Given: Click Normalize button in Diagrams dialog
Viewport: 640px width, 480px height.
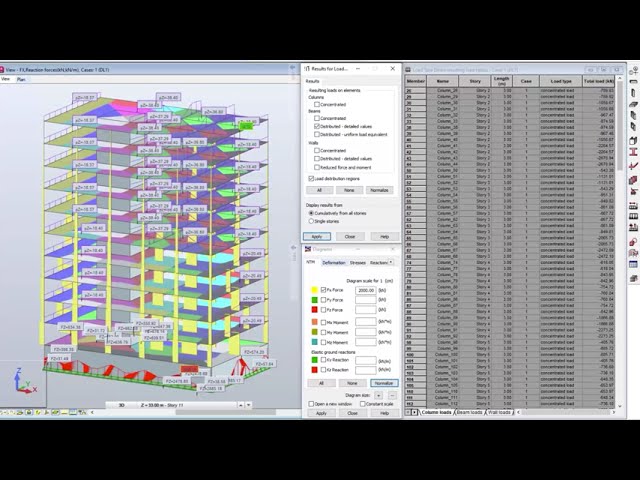Looking at the screenshot, I should (x=384, y=383).
